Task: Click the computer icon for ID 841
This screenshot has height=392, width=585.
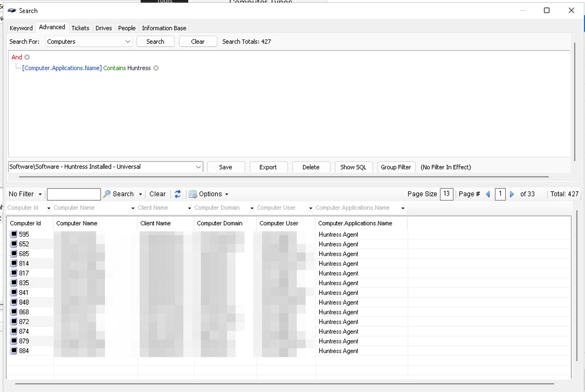Action: coord(14,292)
